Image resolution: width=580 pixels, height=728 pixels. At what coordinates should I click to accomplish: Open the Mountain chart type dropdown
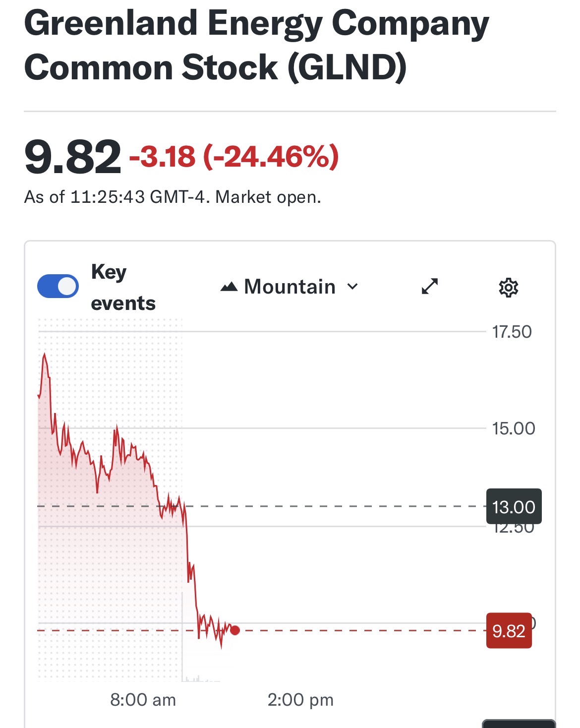[x=290, y=287]
